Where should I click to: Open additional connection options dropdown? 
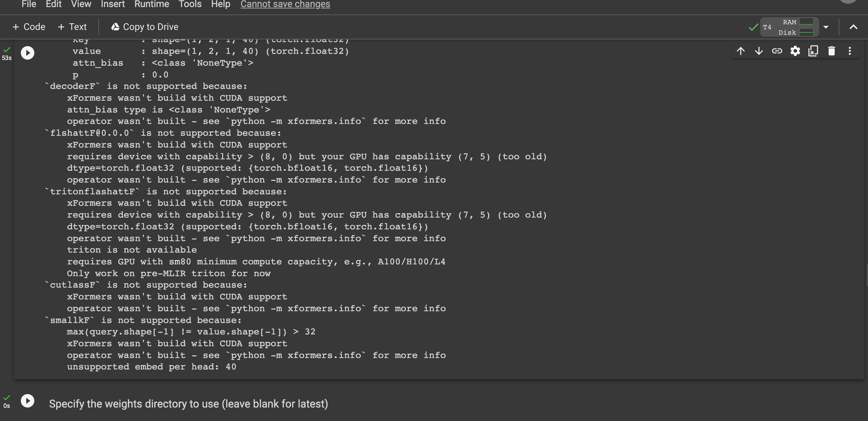click(x=826, y=27)
